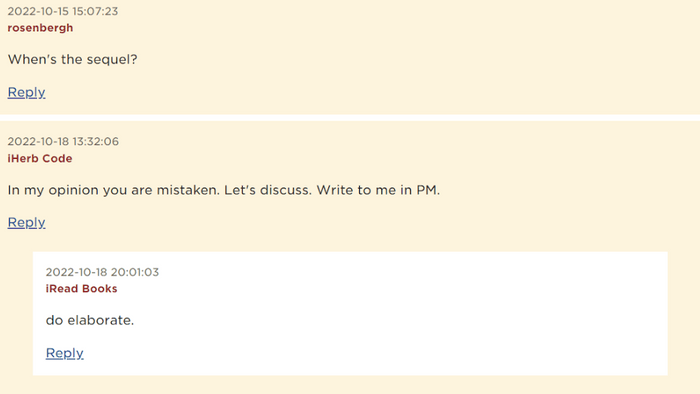This screenshot has height=394, width=700.
Task: Click the sentence "Let's discuss."
Action: click(268, 190)
